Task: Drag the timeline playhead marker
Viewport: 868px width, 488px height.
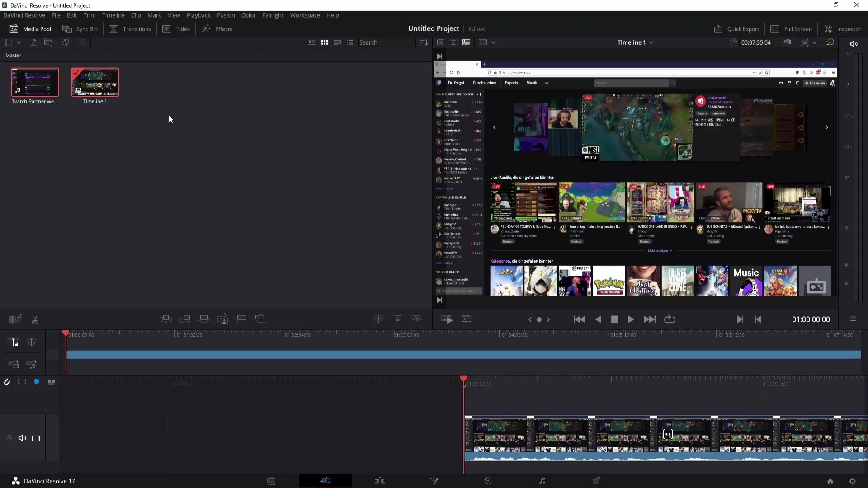Action: click(x=66, y=333)
